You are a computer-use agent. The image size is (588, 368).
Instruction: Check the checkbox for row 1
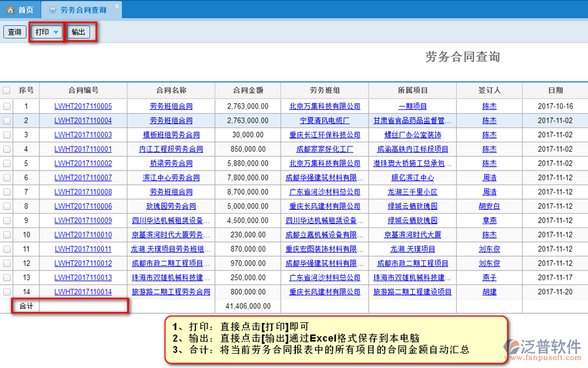7,106
